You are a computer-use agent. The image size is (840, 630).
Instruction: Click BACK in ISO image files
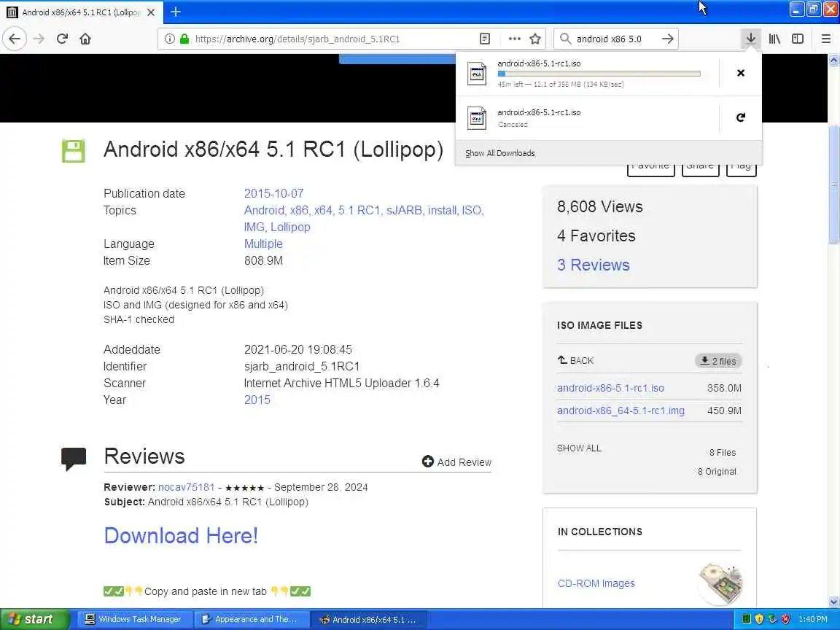point(575,360)
